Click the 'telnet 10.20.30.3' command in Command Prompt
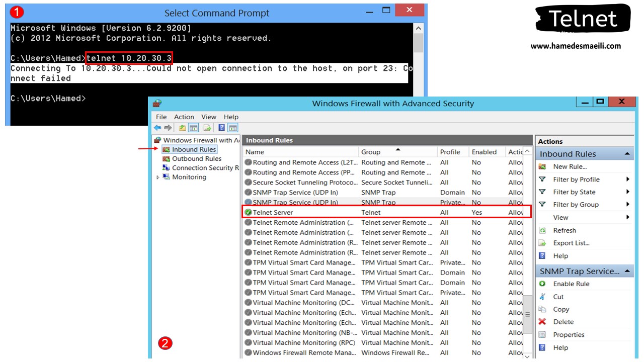 (x=129, y=58)
